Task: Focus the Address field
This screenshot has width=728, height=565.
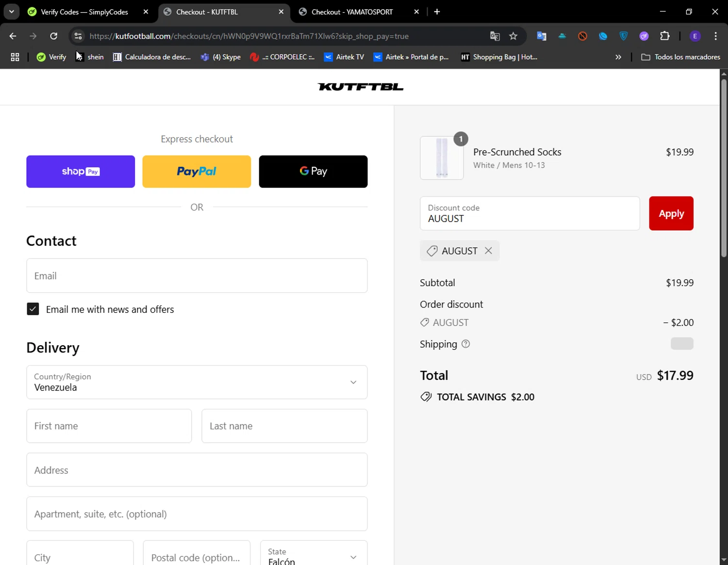Action: 197,470
